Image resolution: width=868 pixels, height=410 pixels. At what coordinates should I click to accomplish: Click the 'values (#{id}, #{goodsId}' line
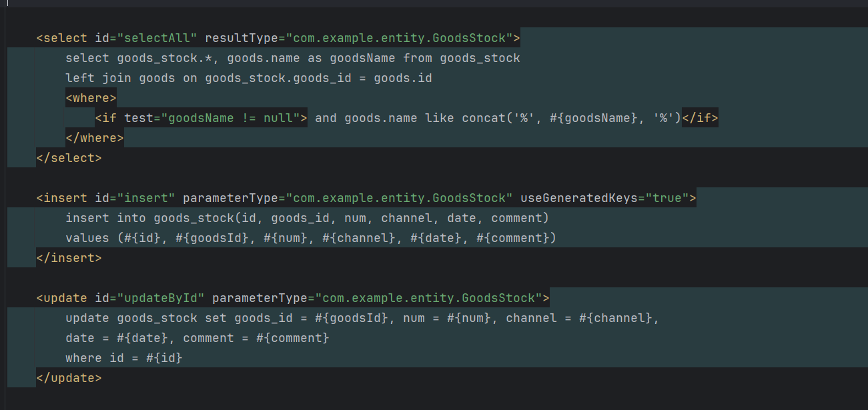pyautogui.click(x=311, y=238)
